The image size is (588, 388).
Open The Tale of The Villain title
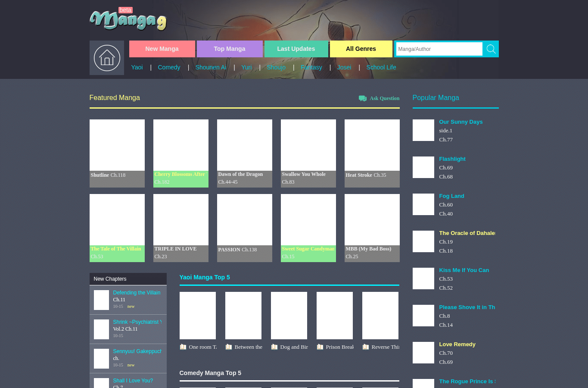tap(116, 249)
